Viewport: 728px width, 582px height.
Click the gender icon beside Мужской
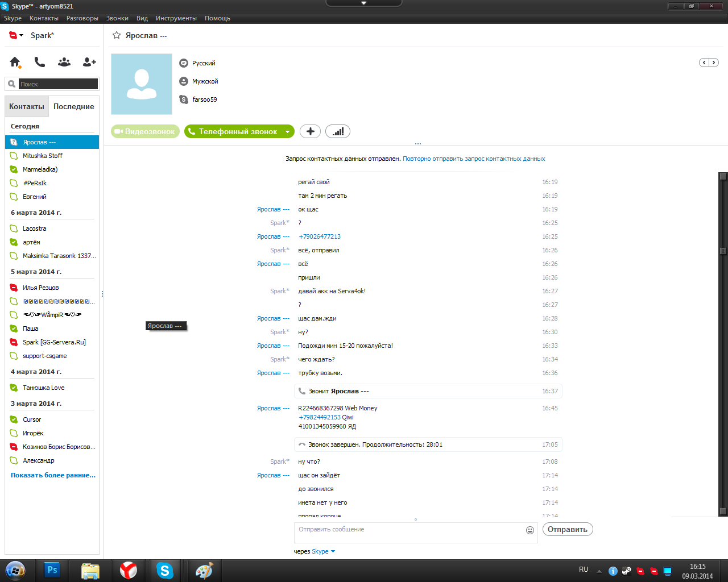[x=184, y=81]
